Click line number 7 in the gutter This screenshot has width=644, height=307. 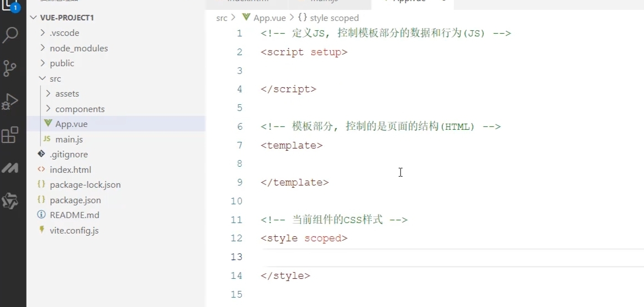(x=240, y=145)
